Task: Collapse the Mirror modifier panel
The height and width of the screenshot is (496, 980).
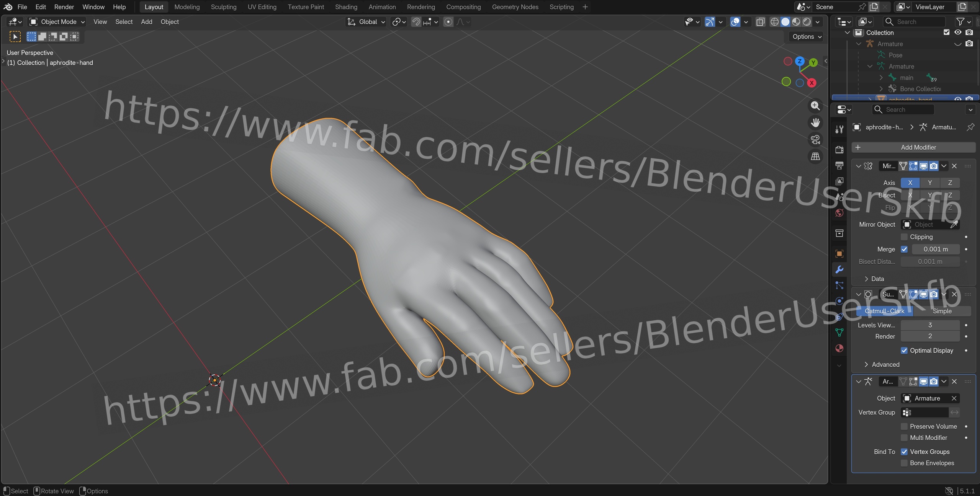Action: (859, 166)
